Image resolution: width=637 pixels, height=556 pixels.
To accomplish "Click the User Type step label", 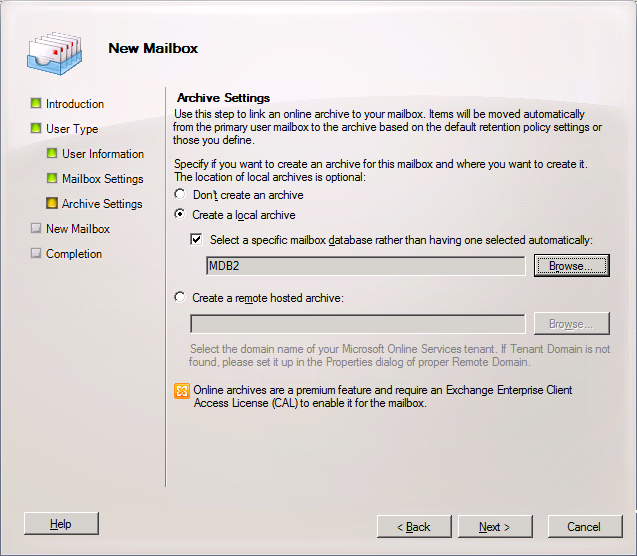I will tap(72, 129).
